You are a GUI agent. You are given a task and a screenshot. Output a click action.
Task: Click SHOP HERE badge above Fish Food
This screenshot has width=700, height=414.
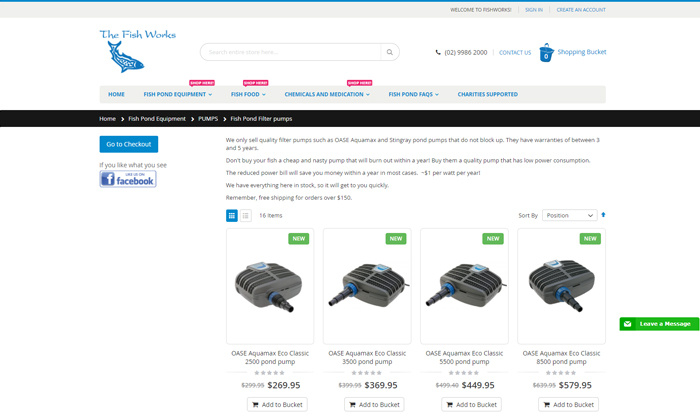tap(255, 83)
